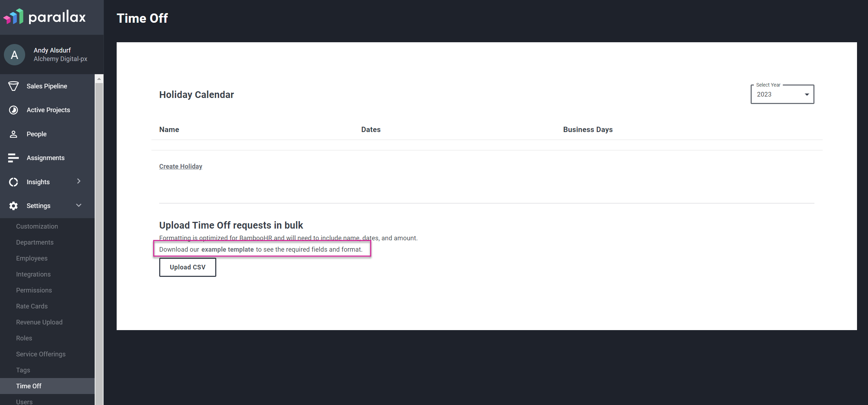Viewport: 868px width, 405px height.
Task: Navigate to Assignments
Action: (x=48, y=158)
